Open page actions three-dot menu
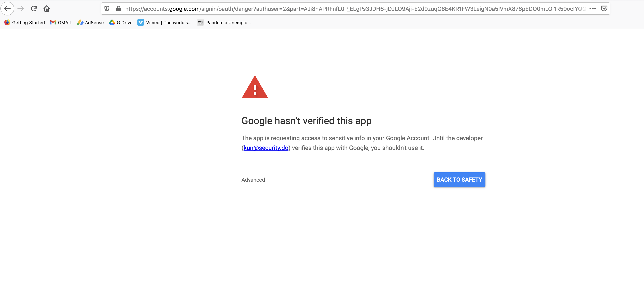 tap(593, 9)
